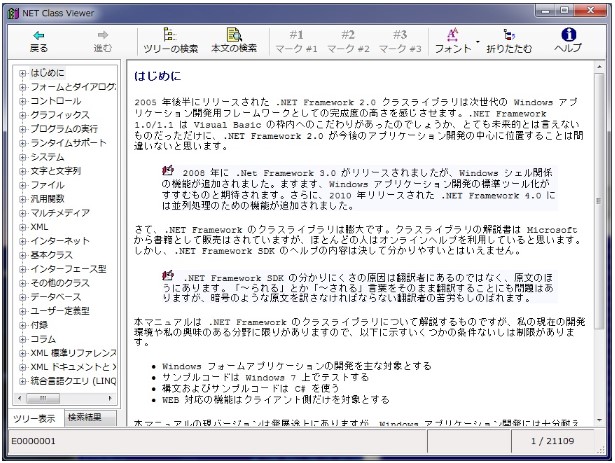Screen dimensions: 615x463
Task: Expand the ランタイムサポート tree node
Action: tap(23, 143)
